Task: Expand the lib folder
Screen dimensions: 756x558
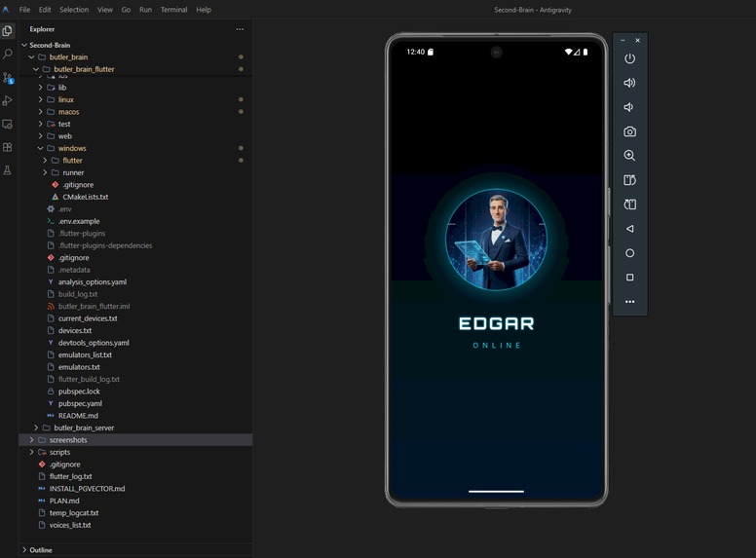Action: coord(135,88)
